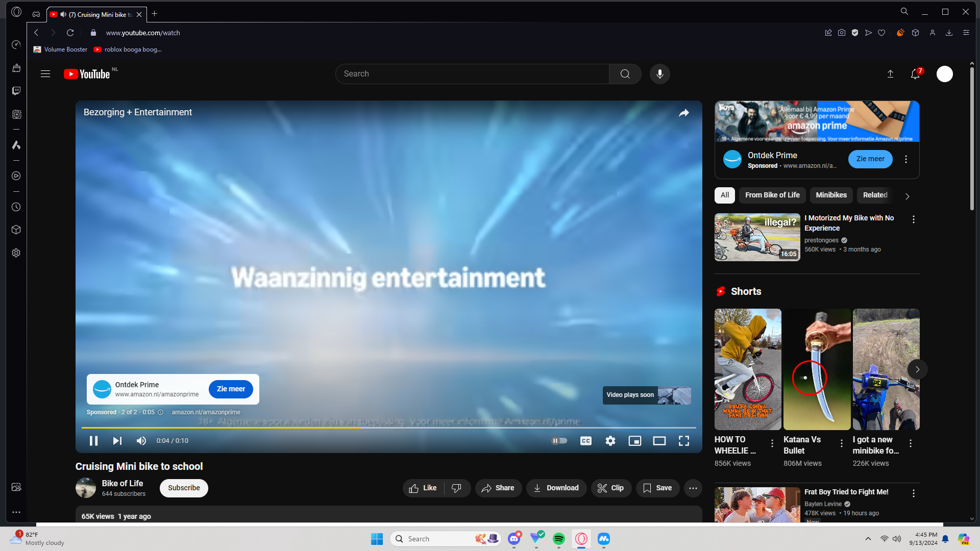Dislike the video
This screenshot has height=551, width=980.
pos(457,488)
